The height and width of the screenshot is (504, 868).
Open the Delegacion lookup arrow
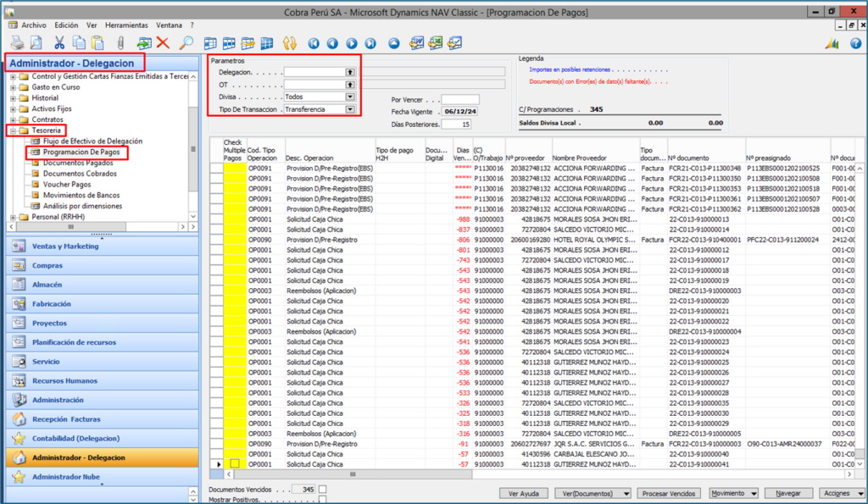coord(350,72)
